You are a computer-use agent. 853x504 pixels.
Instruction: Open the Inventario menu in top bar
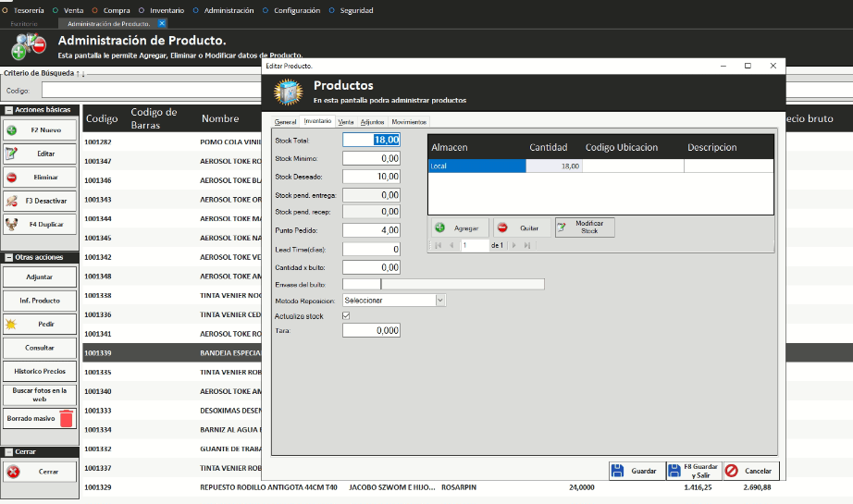(x=167, y=10)
